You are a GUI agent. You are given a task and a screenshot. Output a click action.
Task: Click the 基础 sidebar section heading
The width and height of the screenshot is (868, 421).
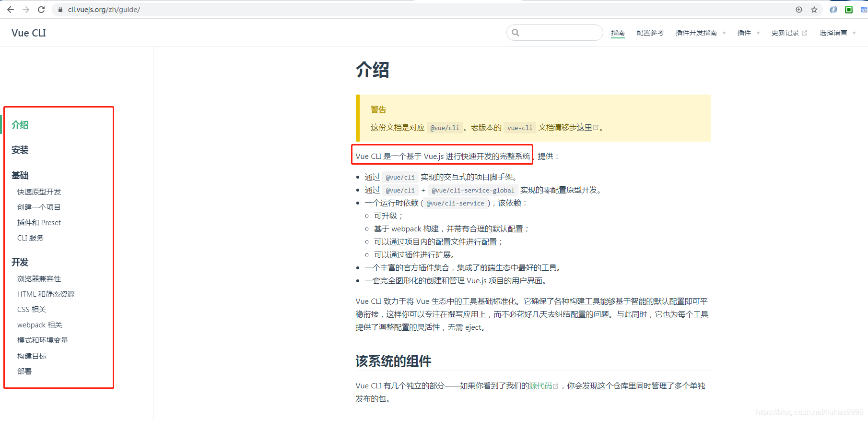coord(20,175)
